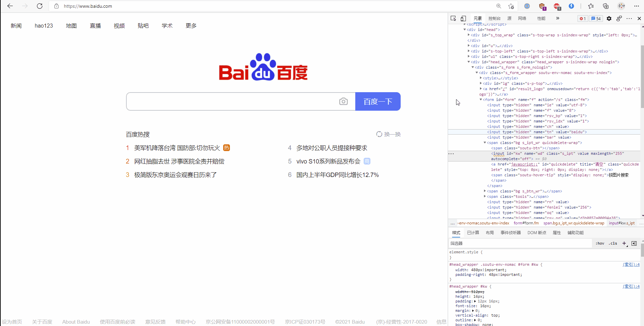Image resolution: width=644 pixels, height=326 pixels.
Task: Collapse the div id="head" node
Action: click(x=465, y=30)
